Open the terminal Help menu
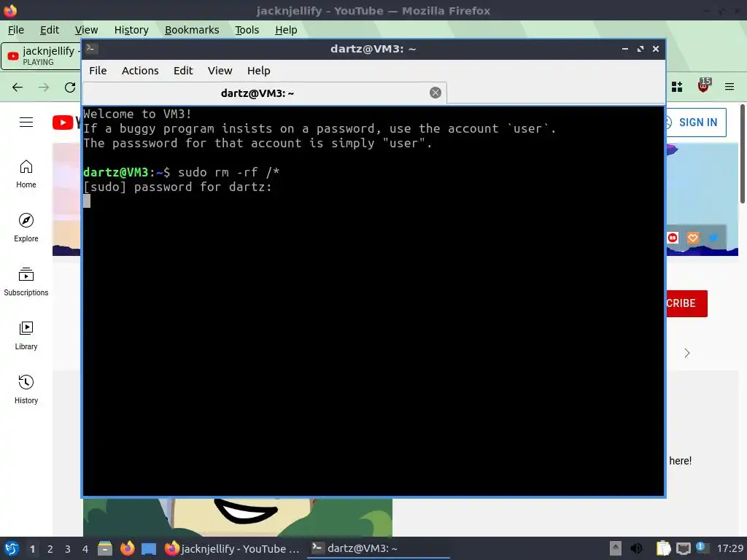 pos(259,71)
